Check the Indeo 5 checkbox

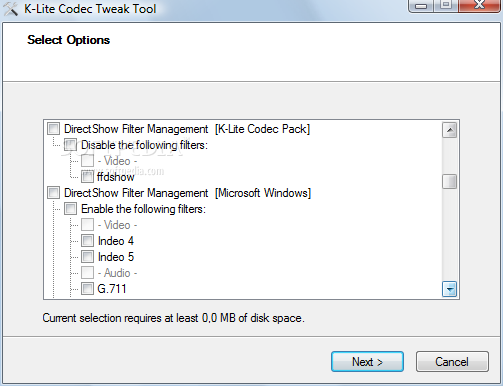tap(87, 257)
